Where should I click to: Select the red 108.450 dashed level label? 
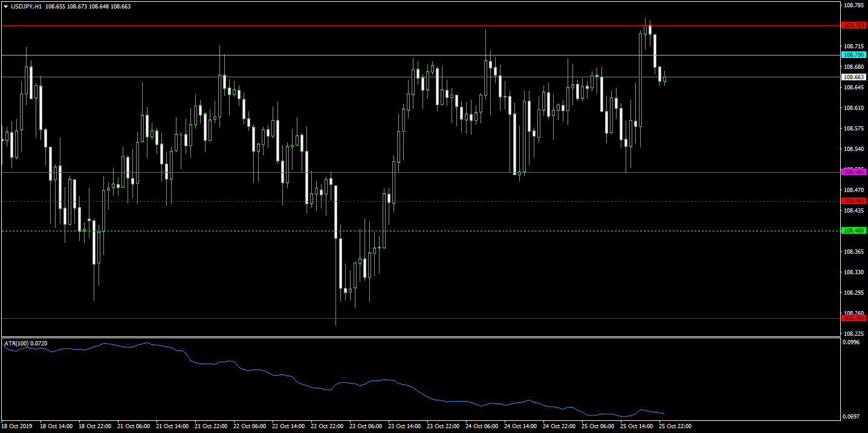tap(854, 201)
